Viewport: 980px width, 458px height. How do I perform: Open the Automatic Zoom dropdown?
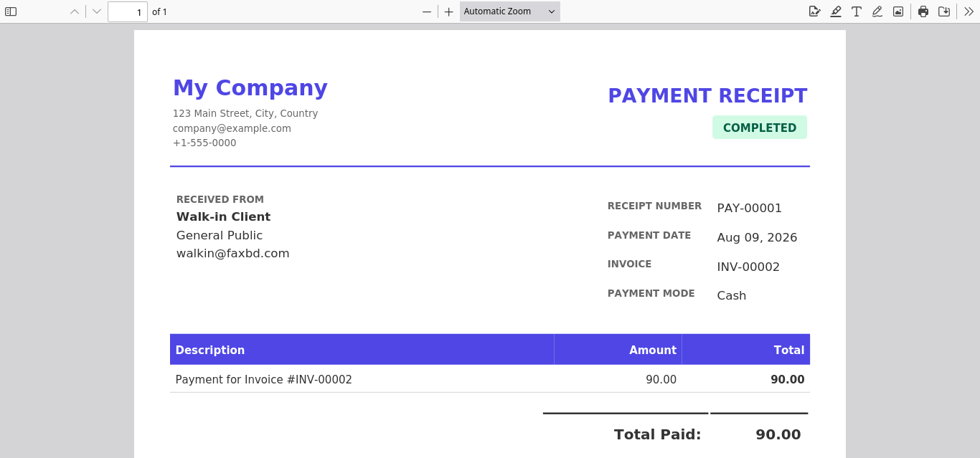[x=510, y=11]
